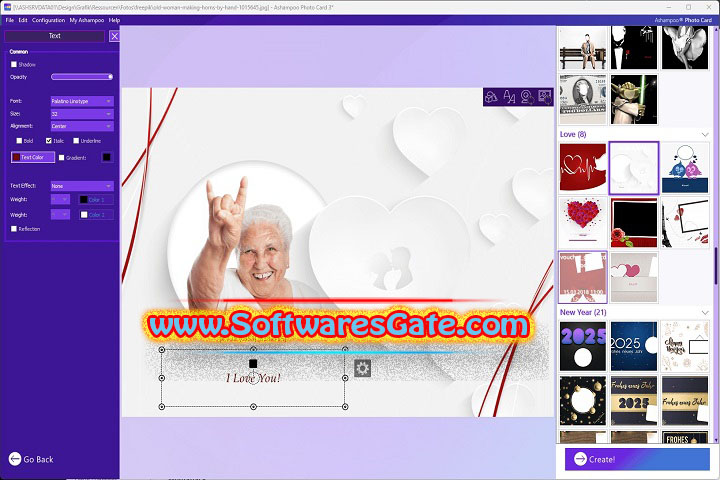The width and height of the screenshot is (720, 480).
Task: Click the middle-left text box handle
Action: coord(162,378)
